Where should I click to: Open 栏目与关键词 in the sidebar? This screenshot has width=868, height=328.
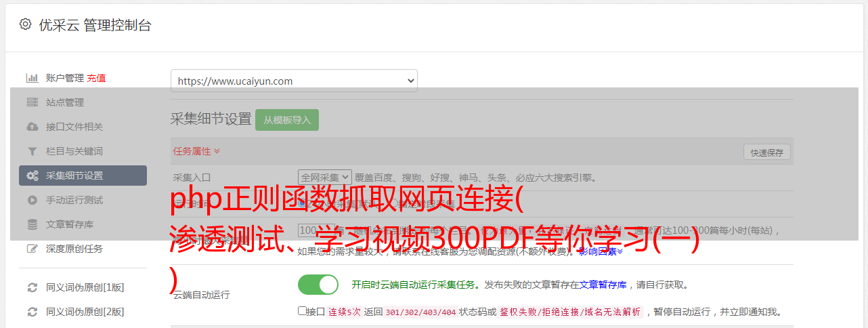click(74, 151)
